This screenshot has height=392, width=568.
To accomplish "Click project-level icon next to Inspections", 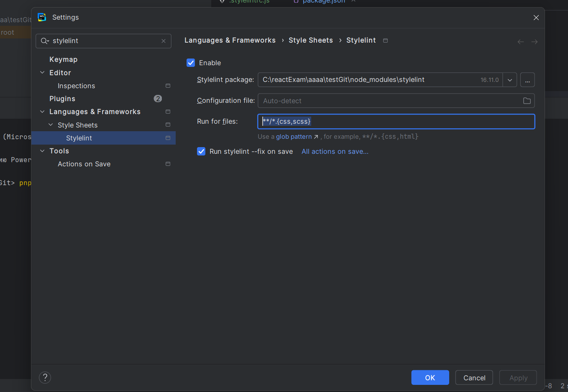I will (x=168, y=86).
